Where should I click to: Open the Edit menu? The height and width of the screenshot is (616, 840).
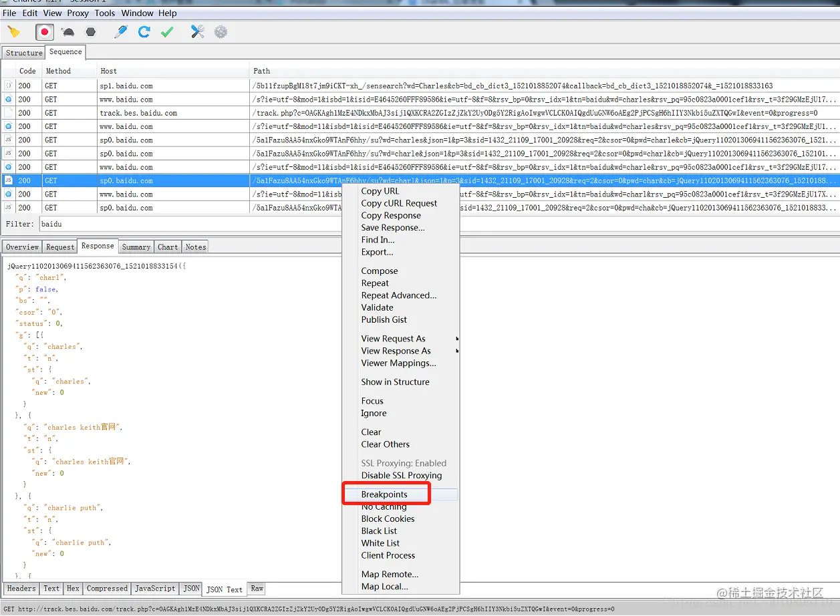pyautogui.click(x=30, y=13)
